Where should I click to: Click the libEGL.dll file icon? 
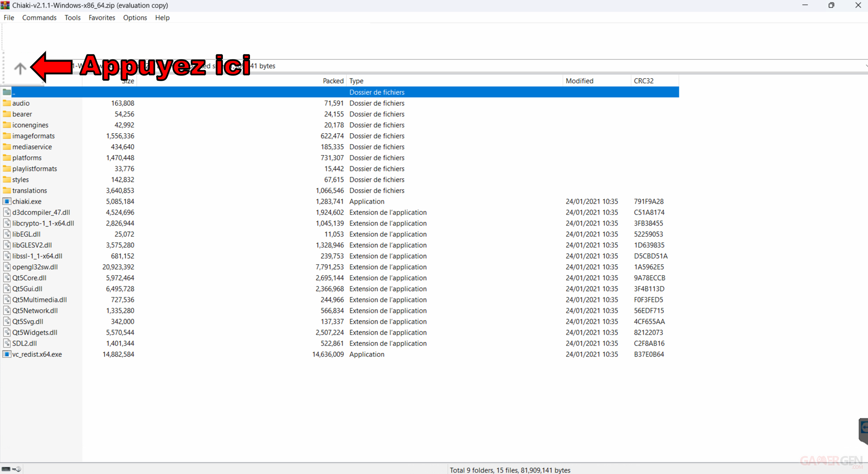click(7, 234)
